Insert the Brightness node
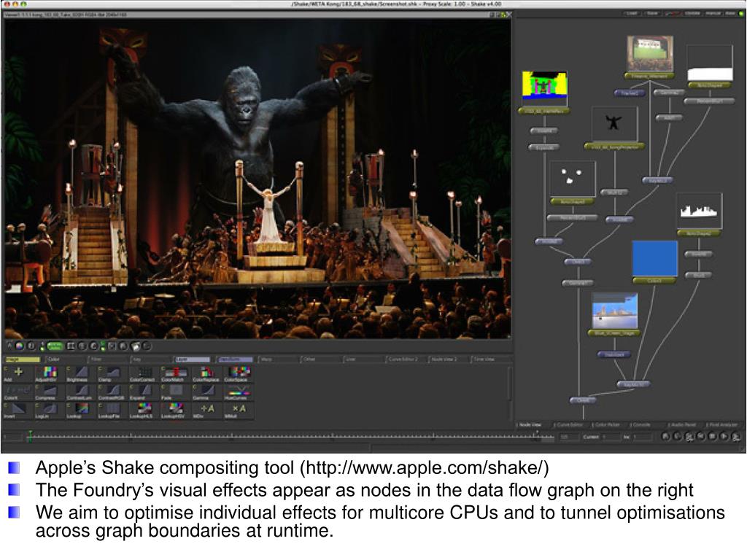 point(80,374)
